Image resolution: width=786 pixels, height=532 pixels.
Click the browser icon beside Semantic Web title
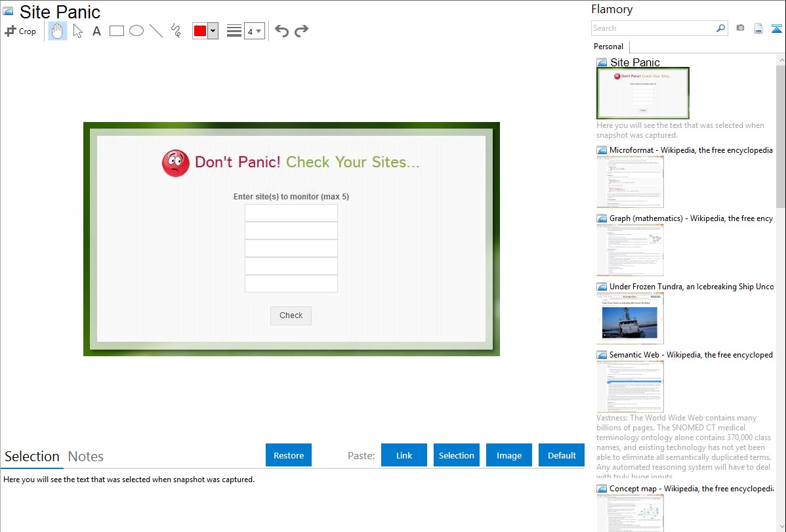[602, 355]
